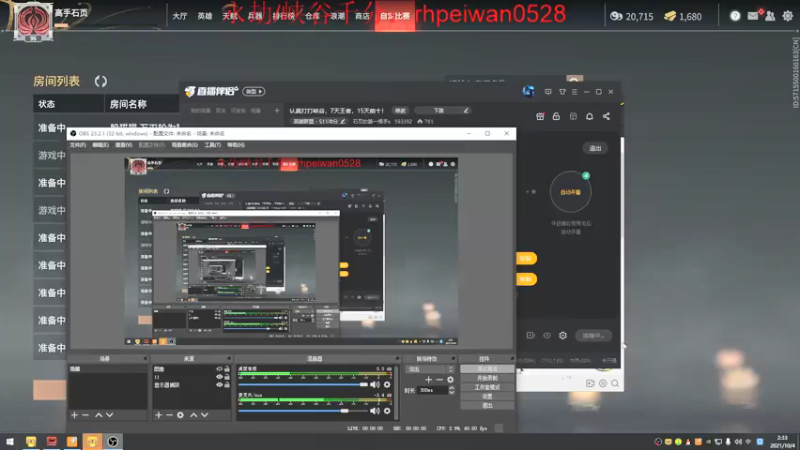Open the game settings gear at top right
The width and height of the screenshot is (800, 450).
click(788, 16)
